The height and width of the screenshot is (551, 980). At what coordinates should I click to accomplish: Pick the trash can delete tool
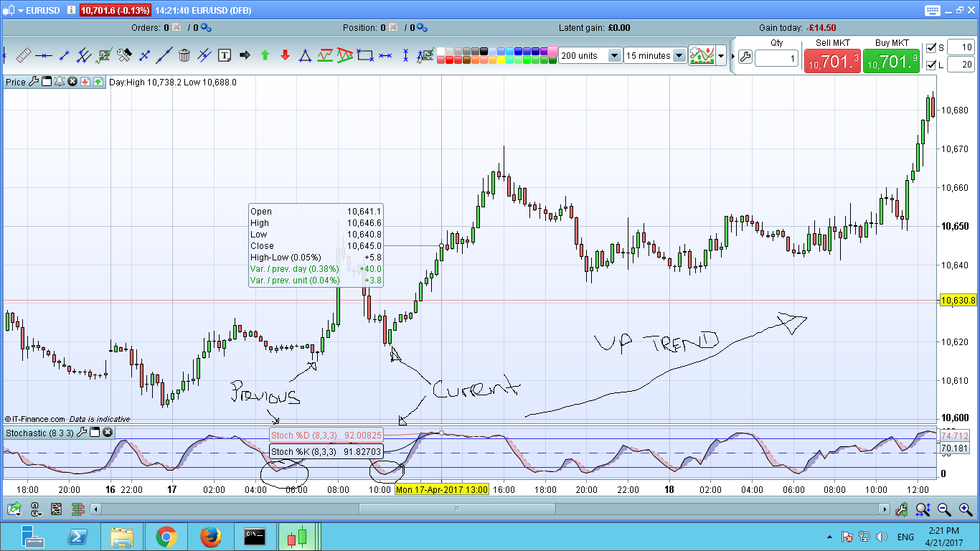[184, 55]
